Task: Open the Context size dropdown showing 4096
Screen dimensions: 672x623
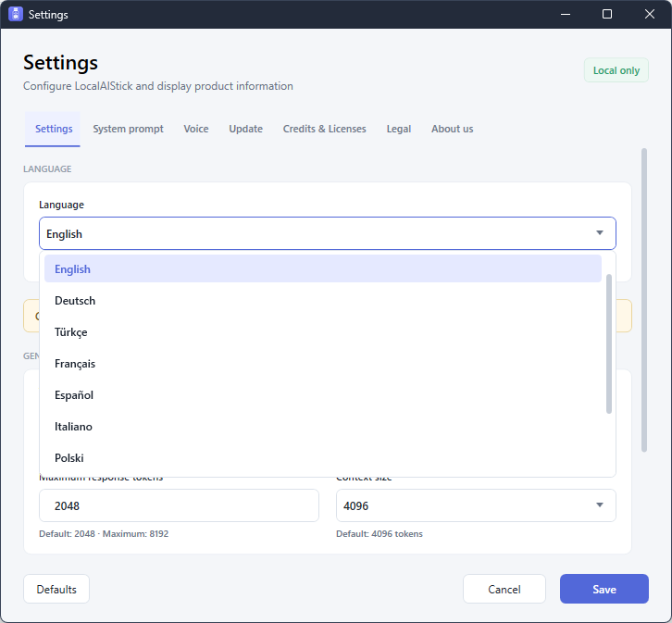Action: point(476,505)
